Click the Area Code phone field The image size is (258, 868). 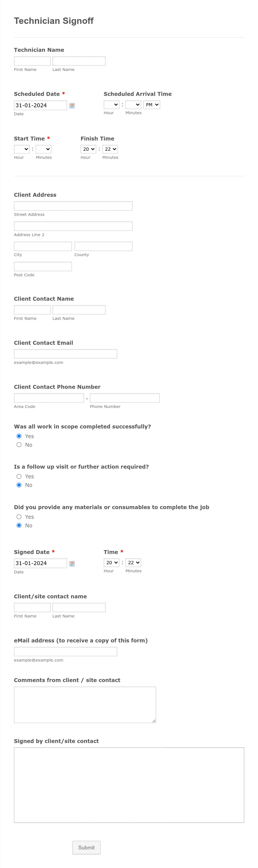pyautogui.click(x=49, y=398)
